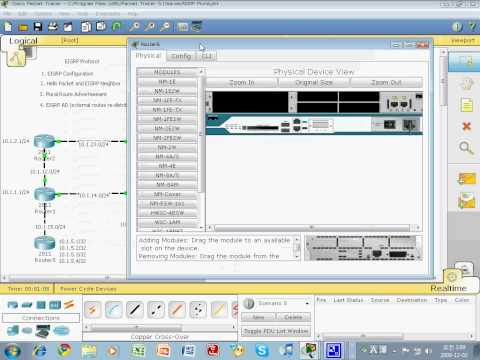Click the module preview thumbnail image
This screenshot has height=360, width=480.
[x=363, y=248]
